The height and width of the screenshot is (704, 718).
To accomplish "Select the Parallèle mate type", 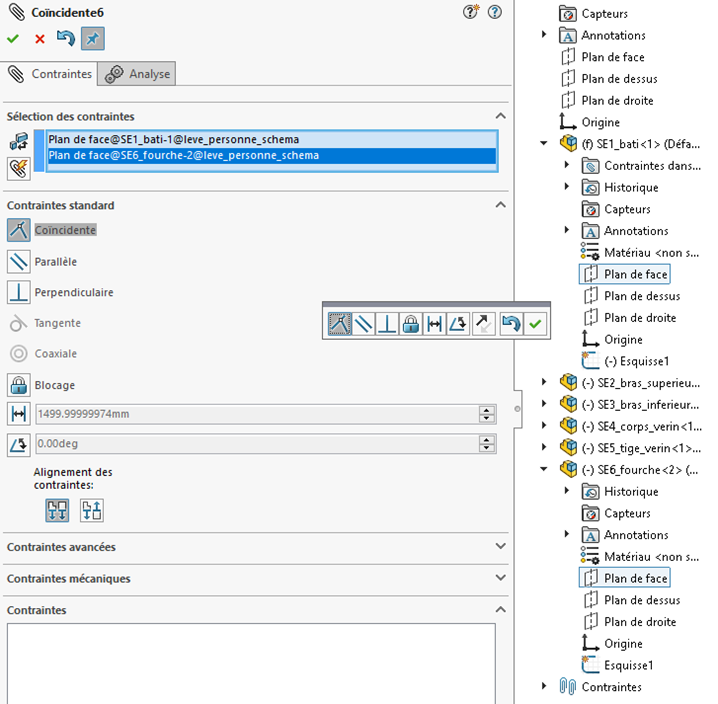I will click(42, 262).
